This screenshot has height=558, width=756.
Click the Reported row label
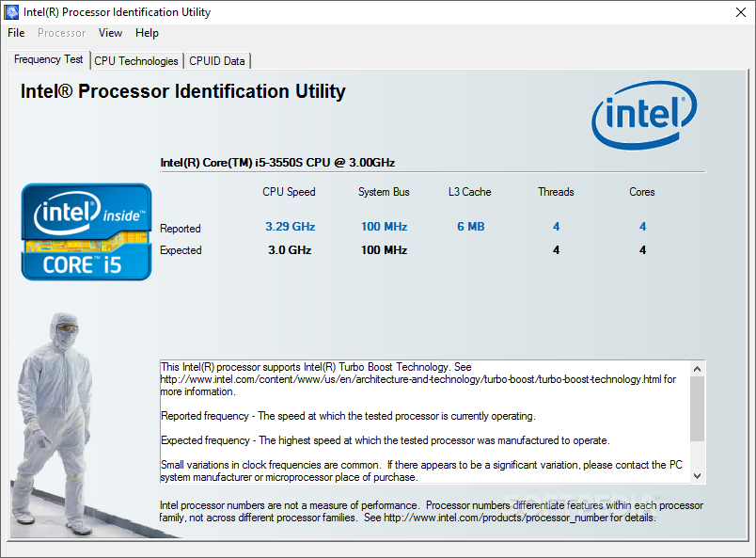point(181,229)
